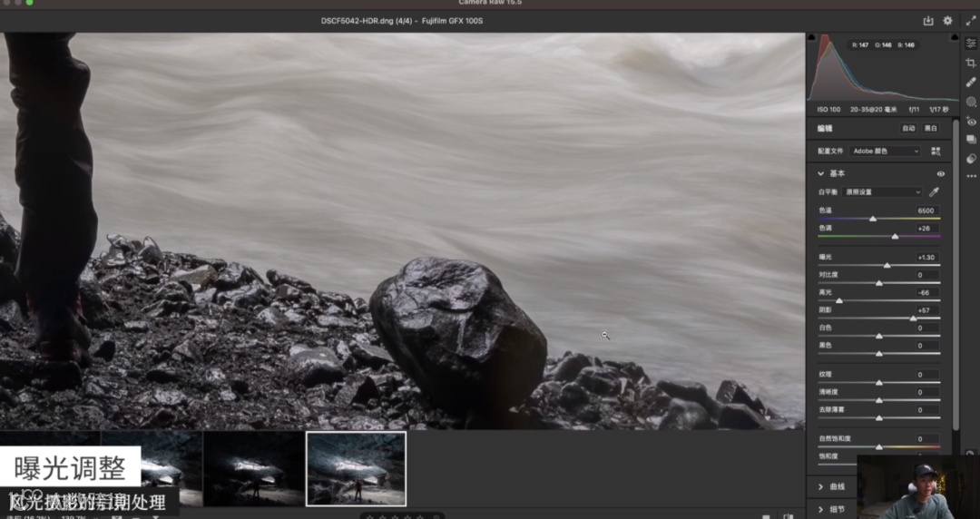Click the green macOS window button

29,3
